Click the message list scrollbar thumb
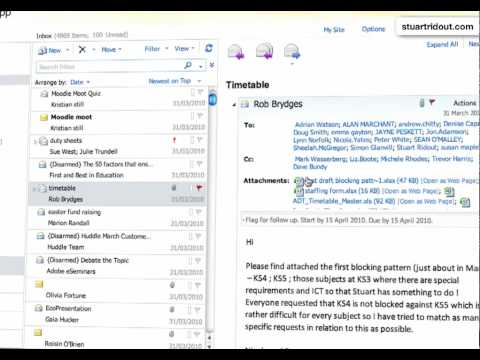This screenshot has height=360, width=480. tap(213, 99)
